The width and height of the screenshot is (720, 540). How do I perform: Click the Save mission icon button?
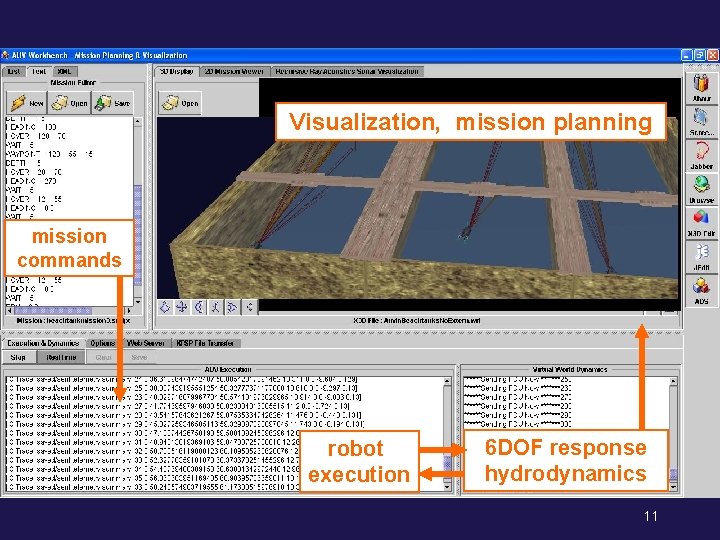pos(112,103)
